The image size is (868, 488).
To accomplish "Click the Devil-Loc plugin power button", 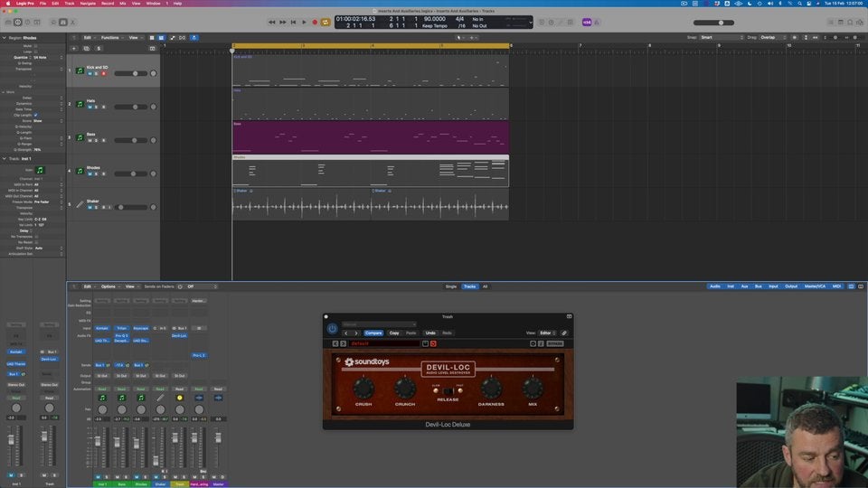I will click(x=332, y=328).
